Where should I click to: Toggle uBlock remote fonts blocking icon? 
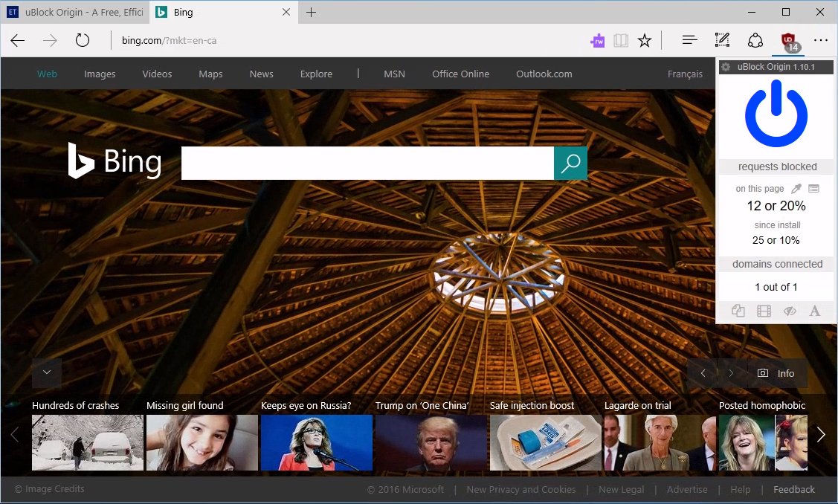pos(814,311)
